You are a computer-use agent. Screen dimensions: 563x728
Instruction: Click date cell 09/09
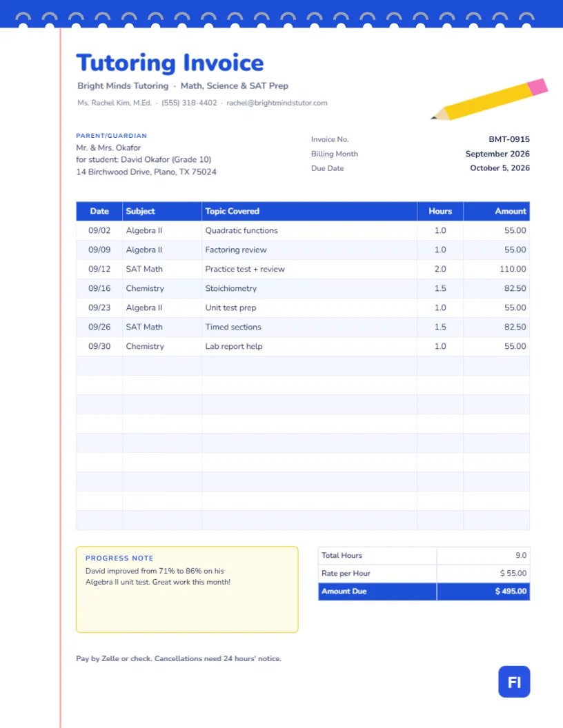pos(99,250)
